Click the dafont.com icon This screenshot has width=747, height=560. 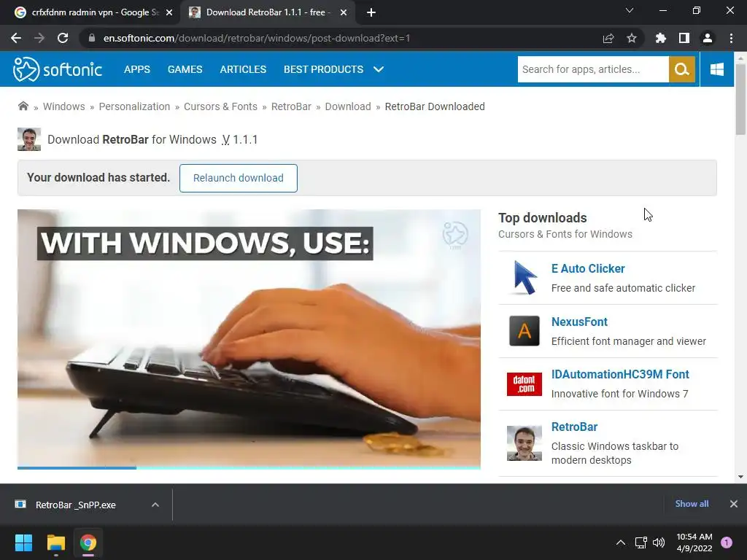pyautogui.click(x=525, y=384)
